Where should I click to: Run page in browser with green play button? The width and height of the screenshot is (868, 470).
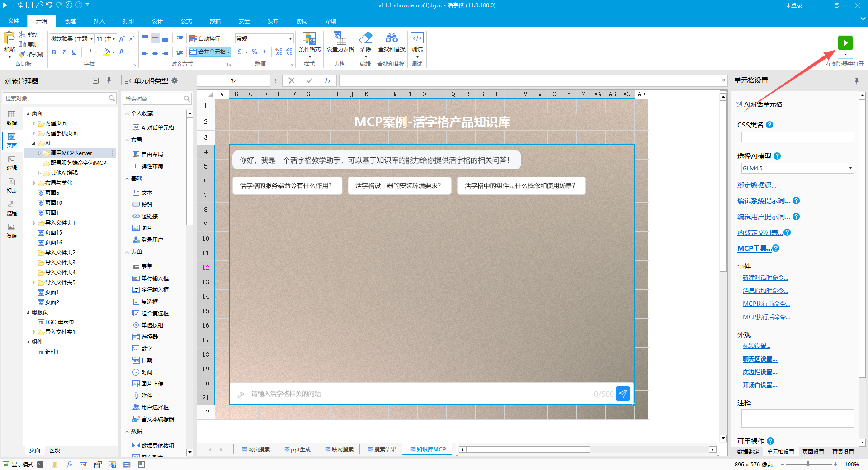tap(845, 43)
